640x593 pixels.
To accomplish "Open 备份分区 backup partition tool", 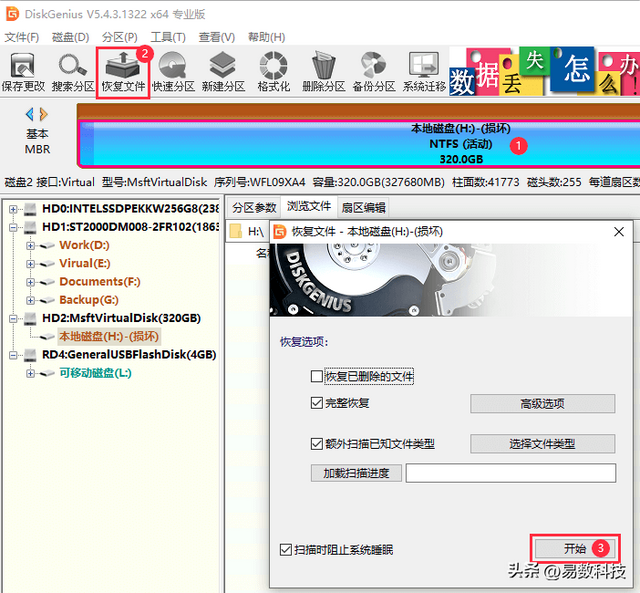I will pyautogui.click(x=373, y=72).
